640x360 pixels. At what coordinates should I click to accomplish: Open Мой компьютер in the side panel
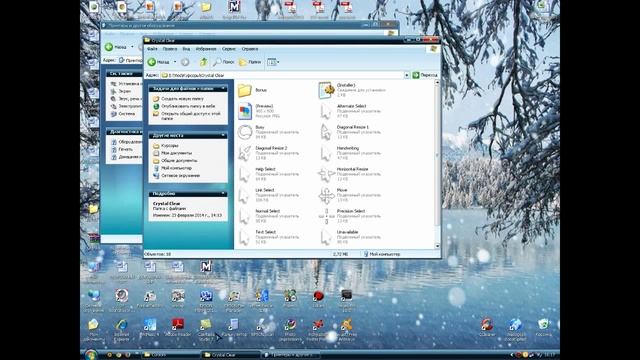172,168
